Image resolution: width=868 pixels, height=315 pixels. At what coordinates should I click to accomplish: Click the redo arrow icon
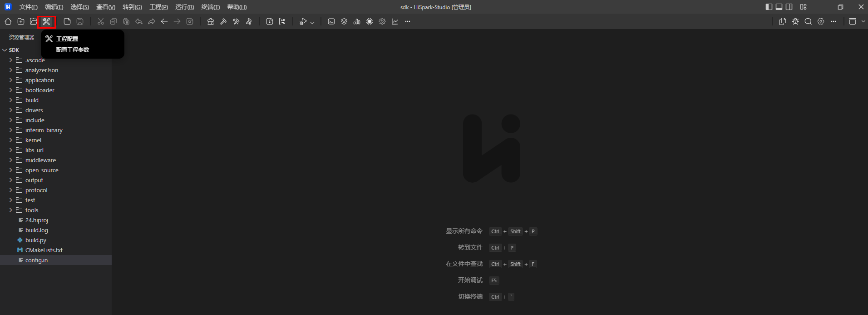(152, 21)
